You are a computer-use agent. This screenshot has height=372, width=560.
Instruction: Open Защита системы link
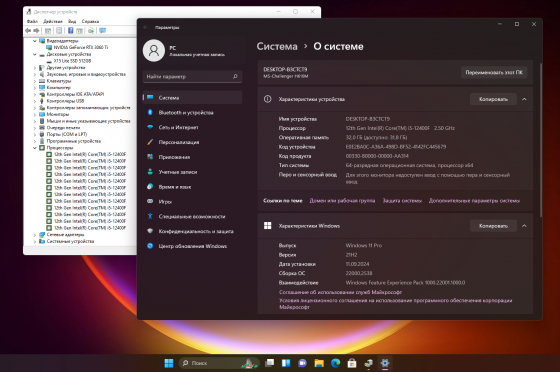pos(402,201)
